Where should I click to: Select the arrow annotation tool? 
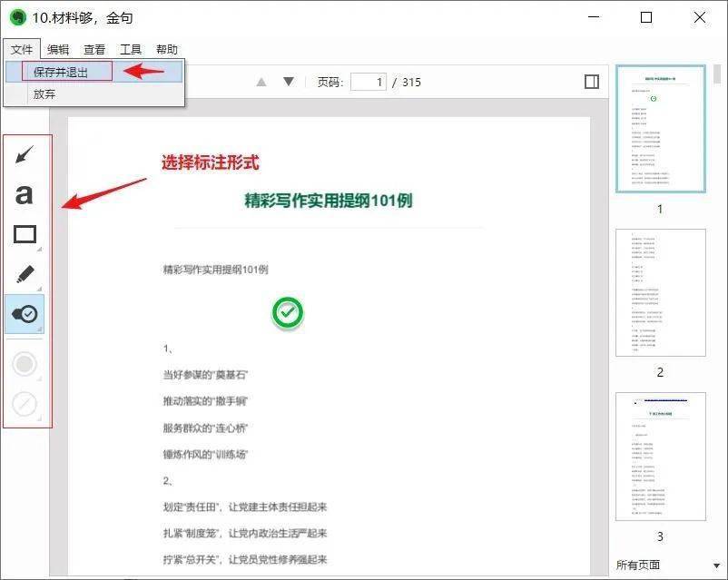[25, 156]
